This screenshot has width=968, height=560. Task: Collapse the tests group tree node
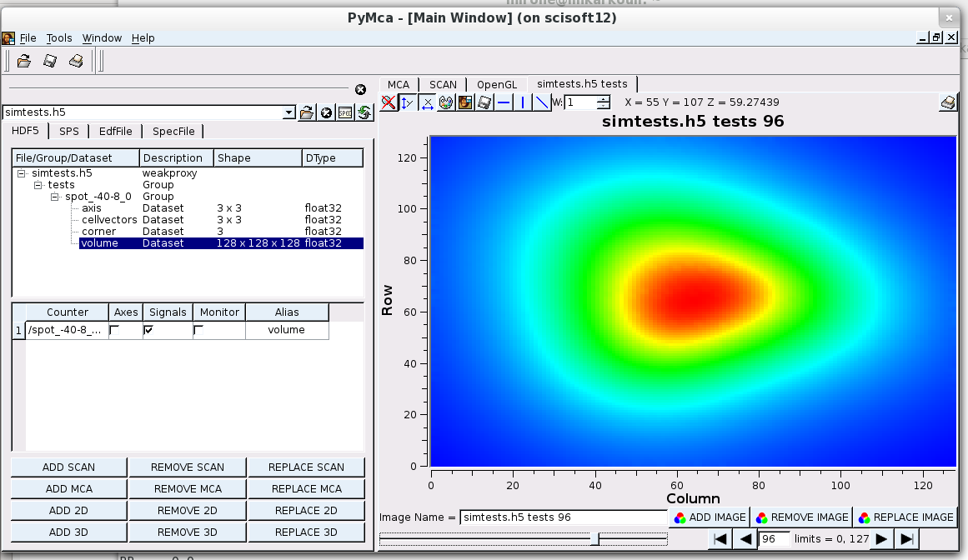pyautogui.click(x=38, y=185)
